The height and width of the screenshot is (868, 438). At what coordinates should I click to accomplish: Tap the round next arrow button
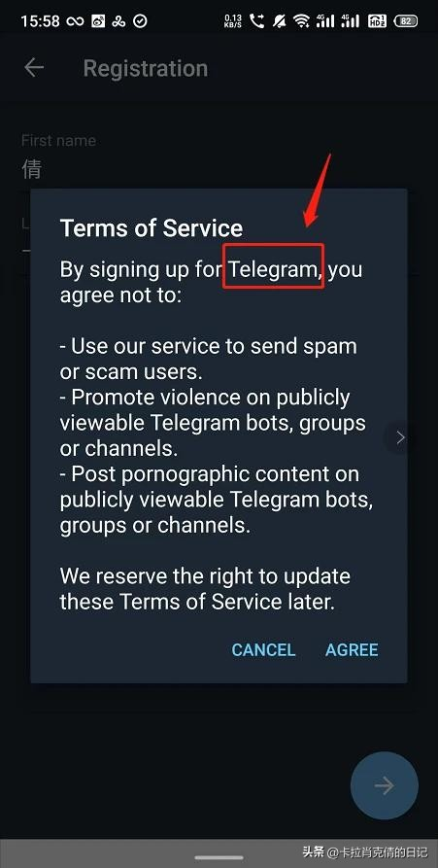tap(385, 785)
